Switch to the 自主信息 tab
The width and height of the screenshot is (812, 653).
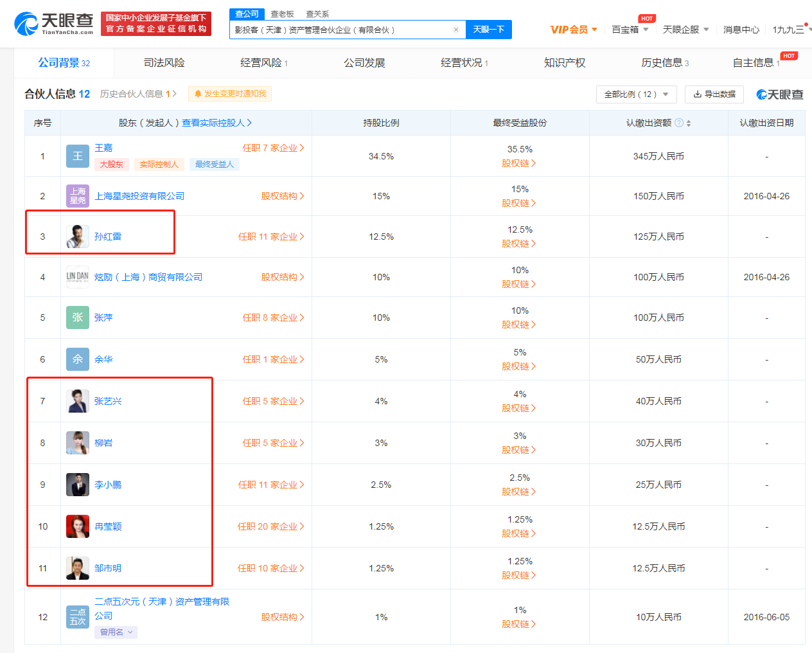(x=756, y=63)
